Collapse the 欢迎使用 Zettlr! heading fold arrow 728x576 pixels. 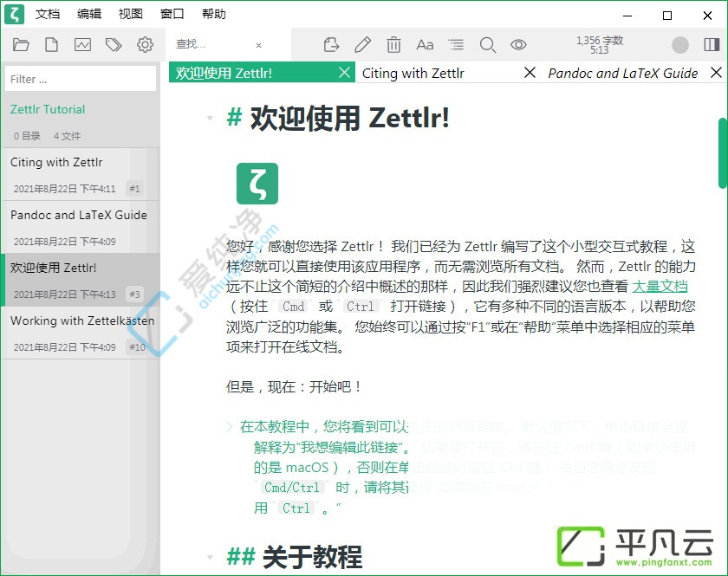tap(210, 119)
